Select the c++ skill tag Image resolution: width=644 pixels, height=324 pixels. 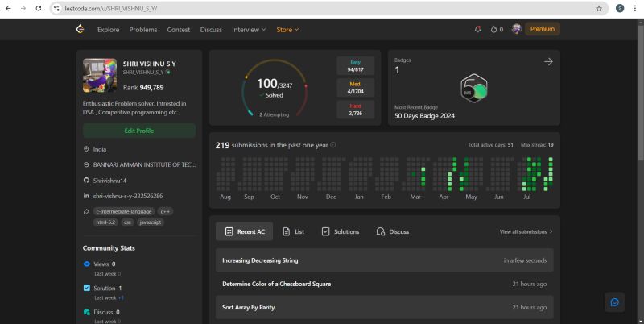165,211
